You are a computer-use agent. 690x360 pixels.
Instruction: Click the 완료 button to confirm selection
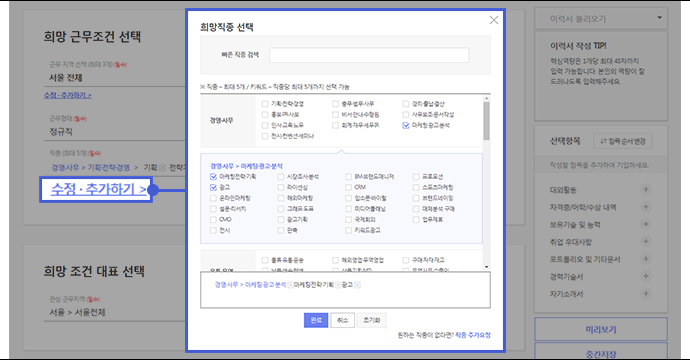click(x=316, y=320)
